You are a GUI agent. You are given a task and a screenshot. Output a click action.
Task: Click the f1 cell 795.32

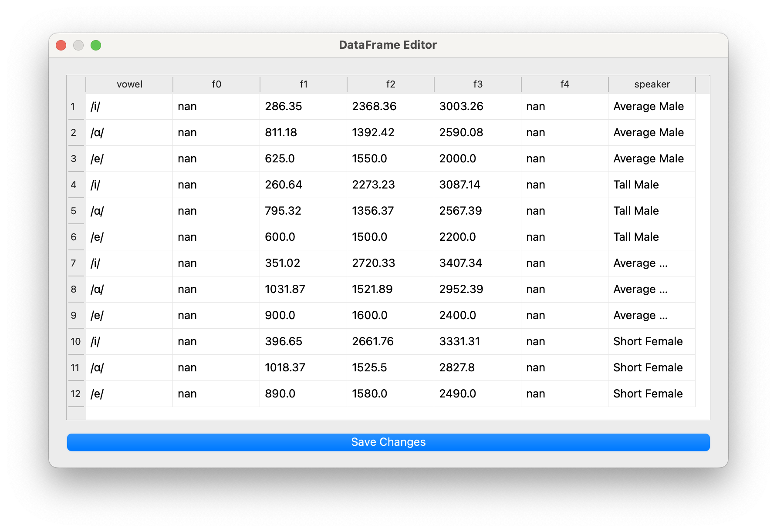pos(304,211)
